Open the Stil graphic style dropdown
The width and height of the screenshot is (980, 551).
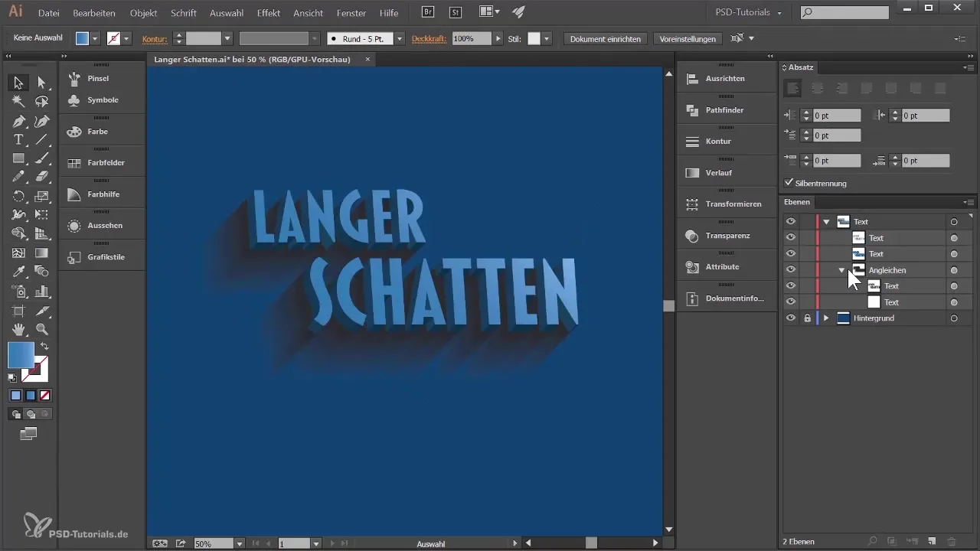point(546,38)
